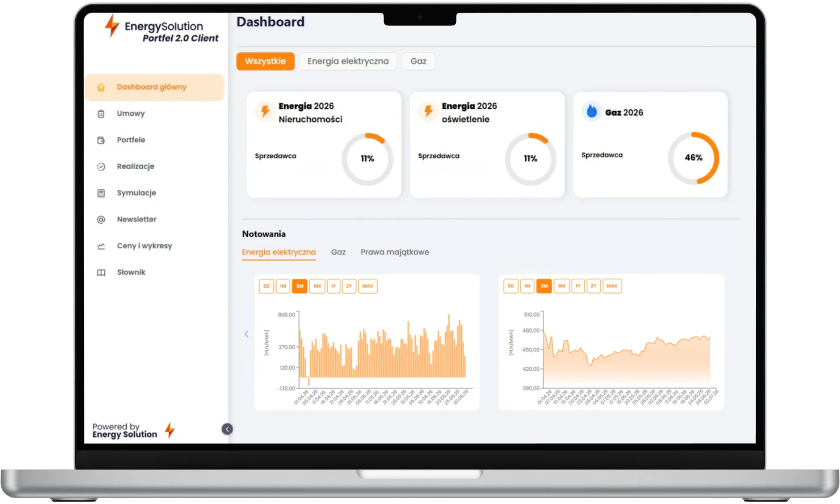Open Umowy clipboard icon in sidebar
The image size is (840, 504).
coord(101,114)
